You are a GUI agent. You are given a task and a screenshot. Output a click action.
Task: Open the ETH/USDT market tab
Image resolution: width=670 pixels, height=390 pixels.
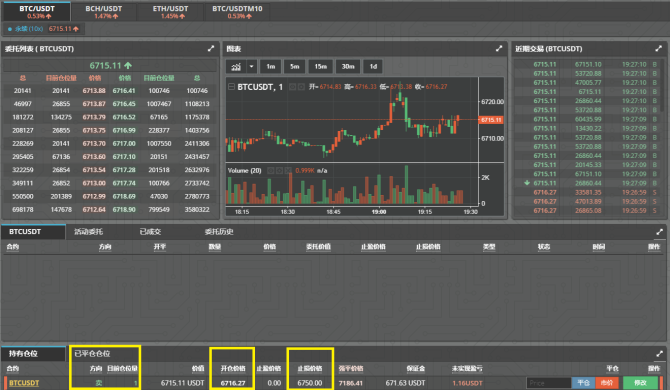170,12
